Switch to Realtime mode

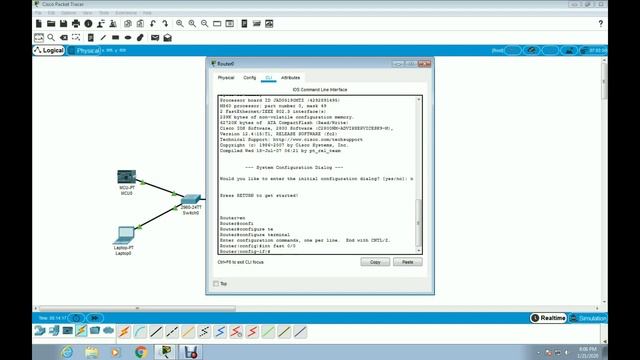548,318
